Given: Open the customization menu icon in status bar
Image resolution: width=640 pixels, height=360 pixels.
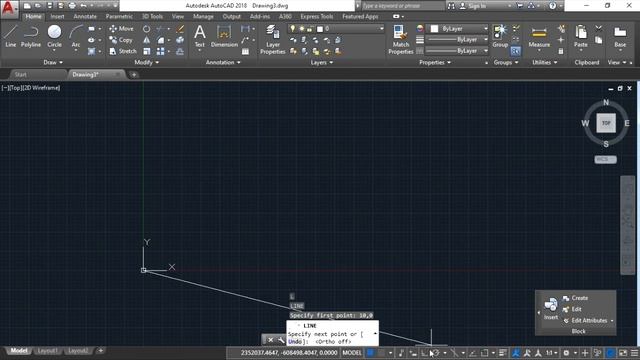Looking at the screenshot, I should coord(634,352).
